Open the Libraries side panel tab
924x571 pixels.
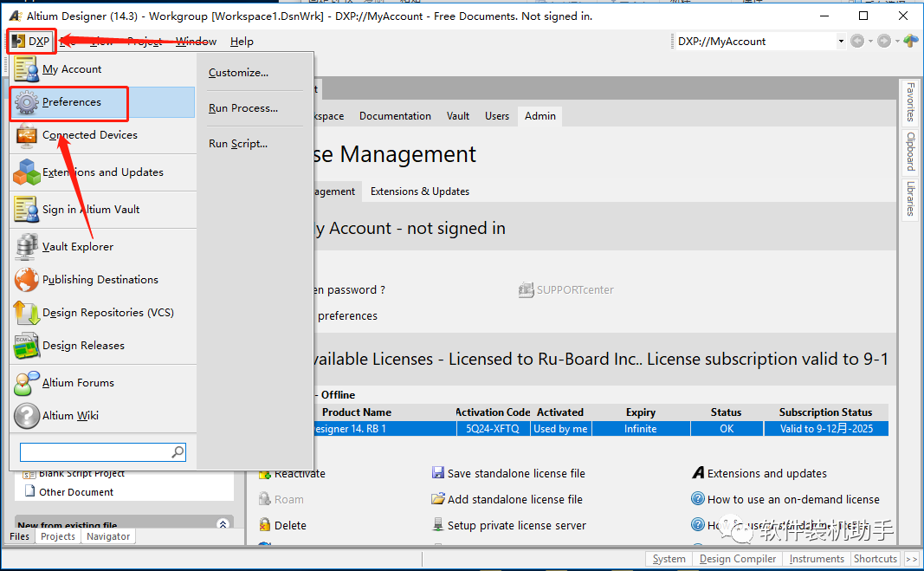(x=910, y=198)
